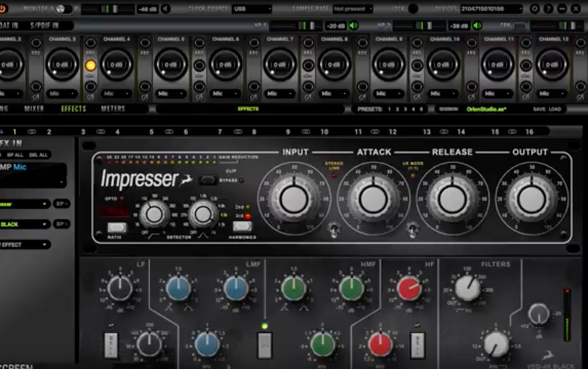Click the stereo link icon between 5 and 6
Viewport: 588px width, 369px height.
tap(169, 132)
